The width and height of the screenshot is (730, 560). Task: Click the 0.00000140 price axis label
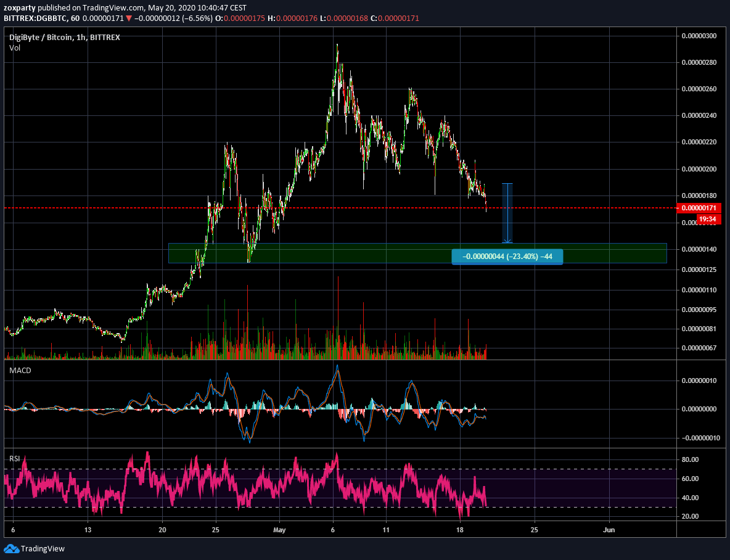pyautogui.click(x=699, y=249)
